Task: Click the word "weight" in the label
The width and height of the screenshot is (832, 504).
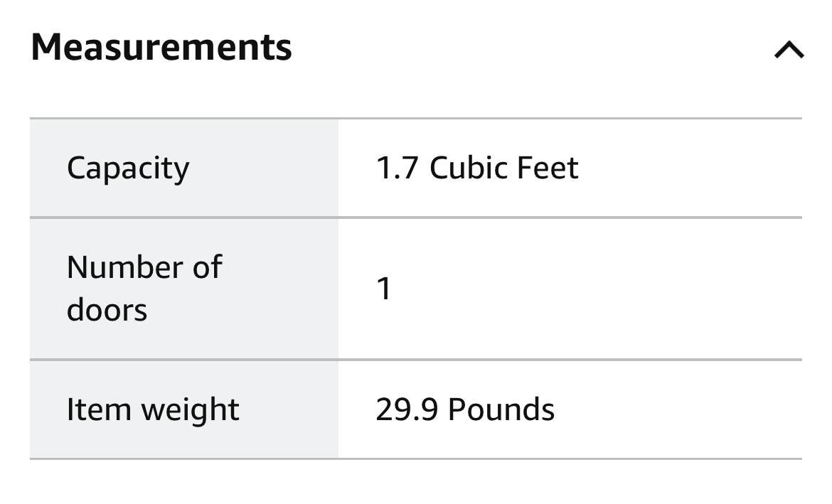Action: point(190,411)
